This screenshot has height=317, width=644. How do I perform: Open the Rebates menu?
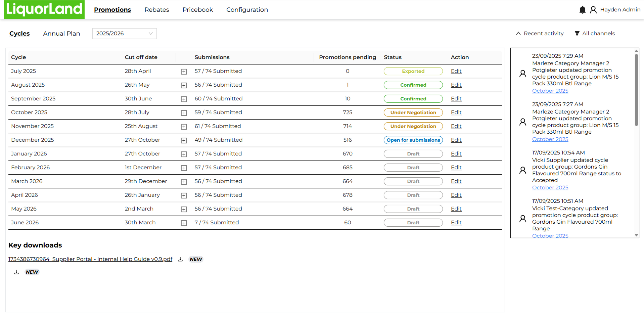[x=157, y=10]
